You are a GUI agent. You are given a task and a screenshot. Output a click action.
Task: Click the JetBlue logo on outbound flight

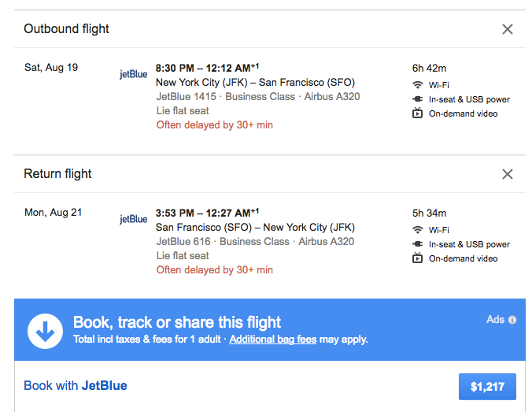133,75
